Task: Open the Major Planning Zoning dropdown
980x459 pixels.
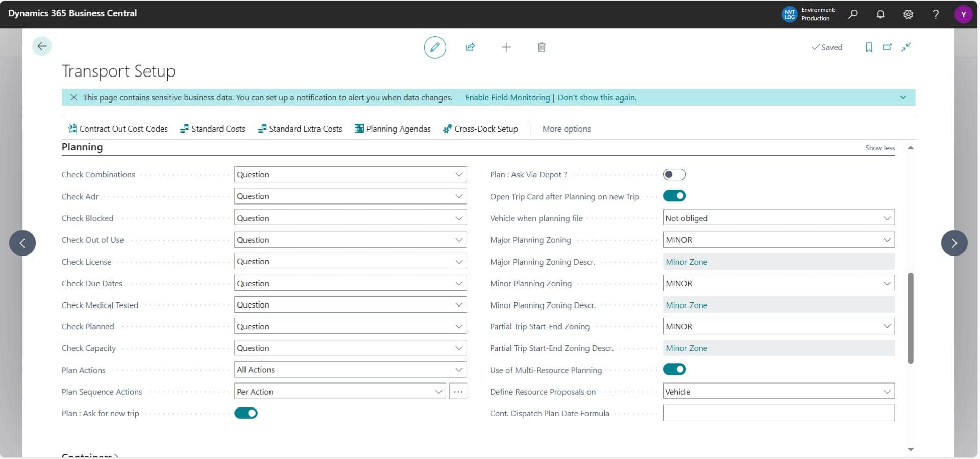Action: click(778, 240)
